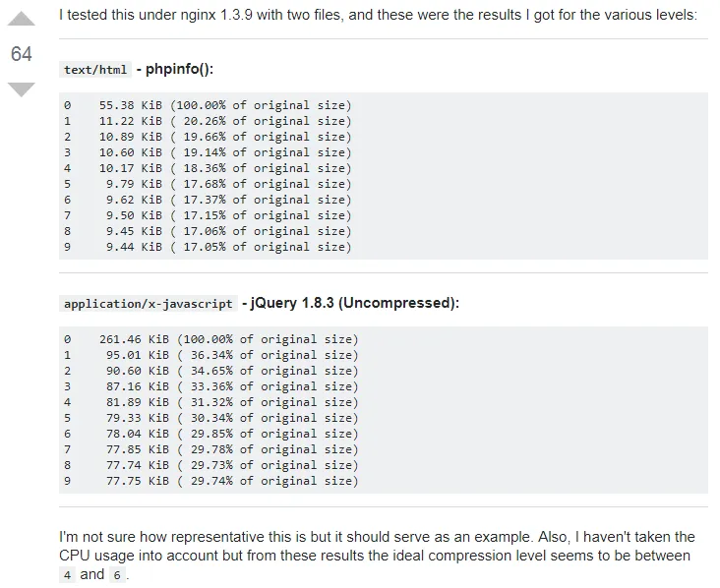Click the 77.75 KiB level 9 line

(210, 481)
